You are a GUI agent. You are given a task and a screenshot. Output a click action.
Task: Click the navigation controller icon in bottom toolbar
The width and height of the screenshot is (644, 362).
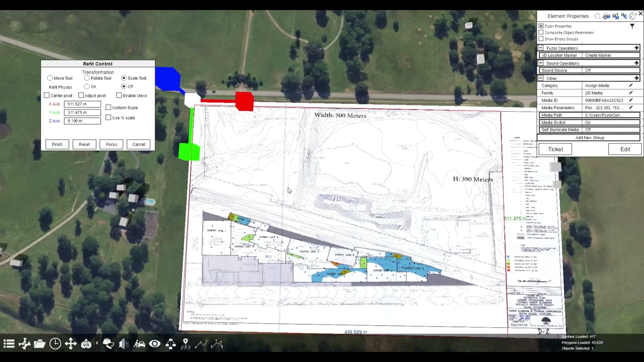(x=24, y=344)
